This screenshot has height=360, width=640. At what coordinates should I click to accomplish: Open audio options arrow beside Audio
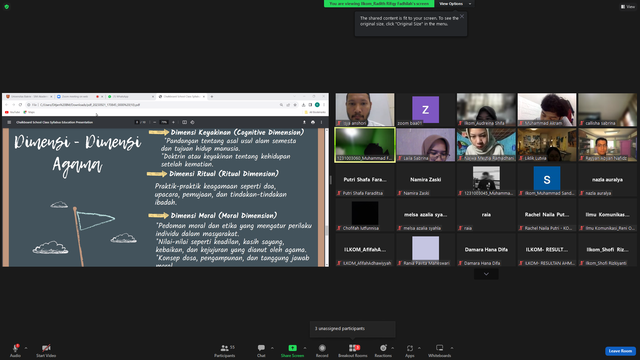pos(26,348)
